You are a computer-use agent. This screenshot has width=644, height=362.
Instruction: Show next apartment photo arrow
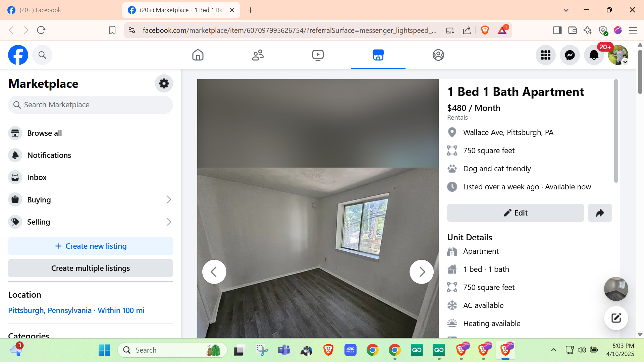pyautogui.click(x=422, y=272)
